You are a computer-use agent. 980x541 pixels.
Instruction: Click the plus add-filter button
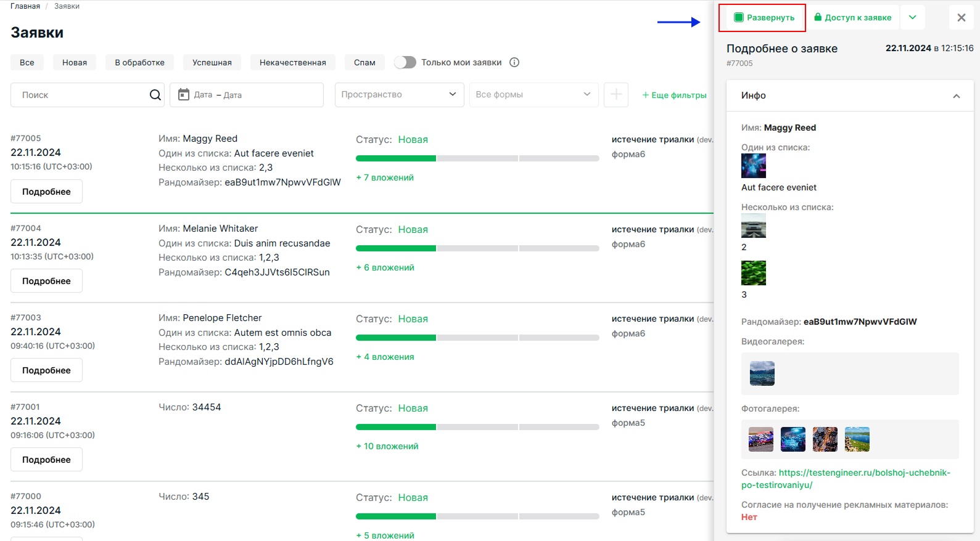616,95
